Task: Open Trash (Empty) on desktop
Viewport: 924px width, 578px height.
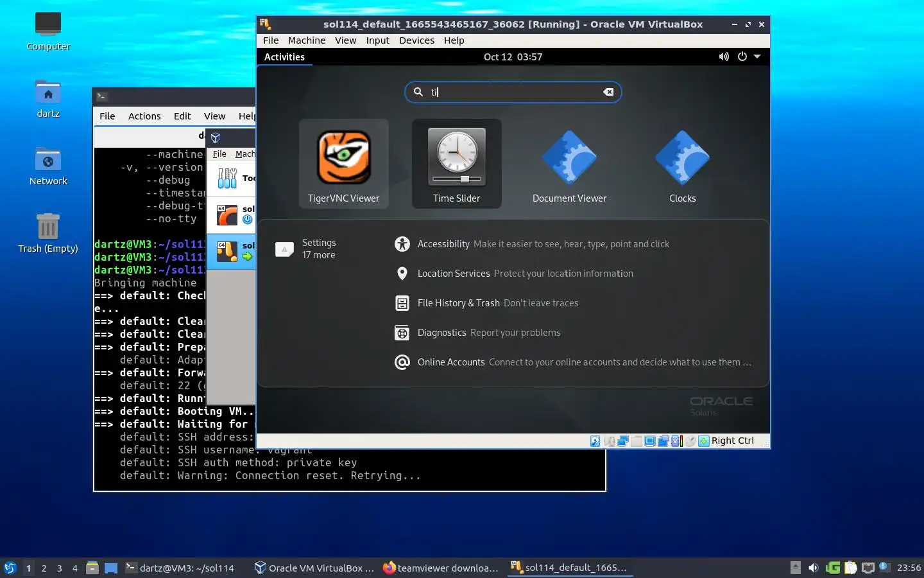Action: (48, 234)
